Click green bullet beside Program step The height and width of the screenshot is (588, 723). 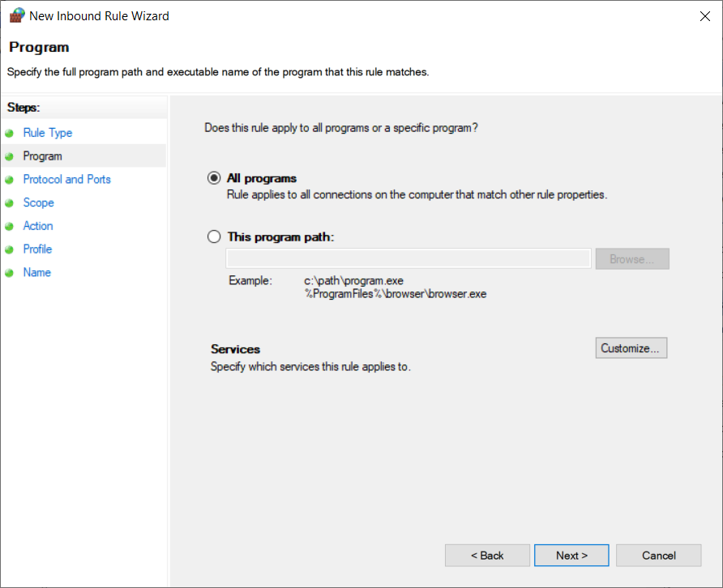[9, 156]
